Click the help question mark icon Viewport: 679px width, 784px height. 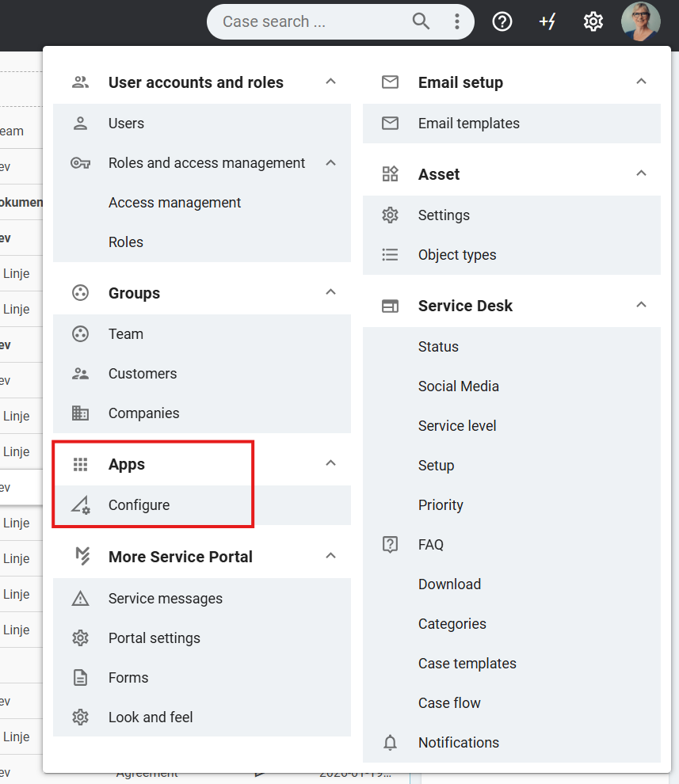tap(502, 21)
